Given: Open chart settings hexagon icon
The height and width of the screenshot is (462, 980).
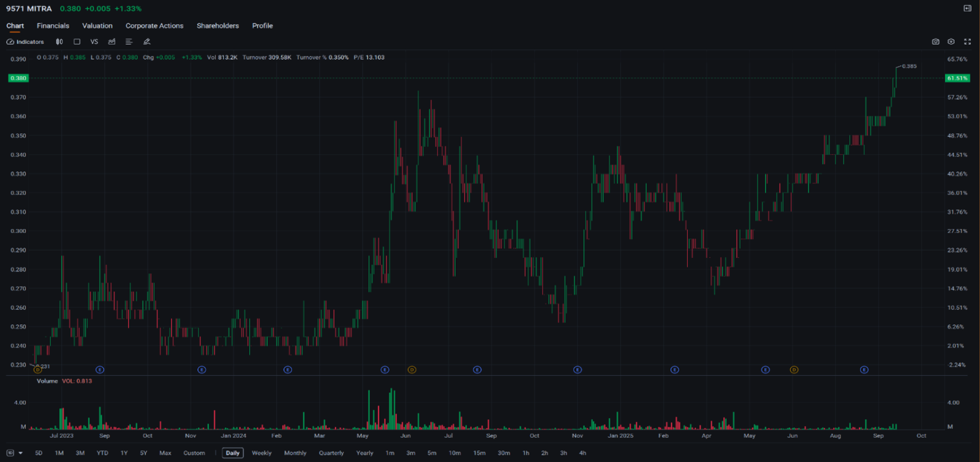Looking at the screenshot, I should [951, 42].
